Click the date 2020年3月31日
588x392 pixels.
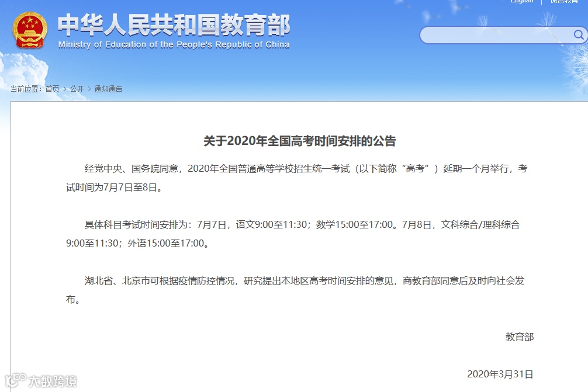(x=500, y=374)
